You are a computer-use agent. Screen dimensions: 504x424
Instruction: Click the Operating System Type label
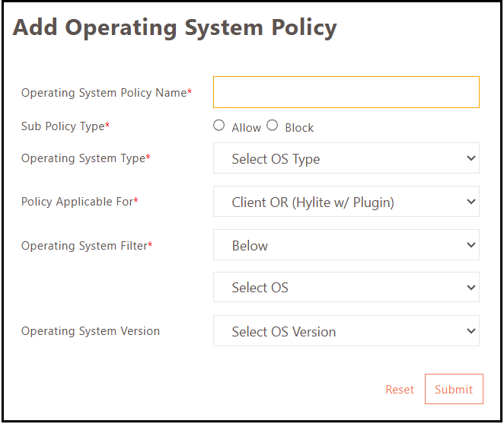(83, 158)
